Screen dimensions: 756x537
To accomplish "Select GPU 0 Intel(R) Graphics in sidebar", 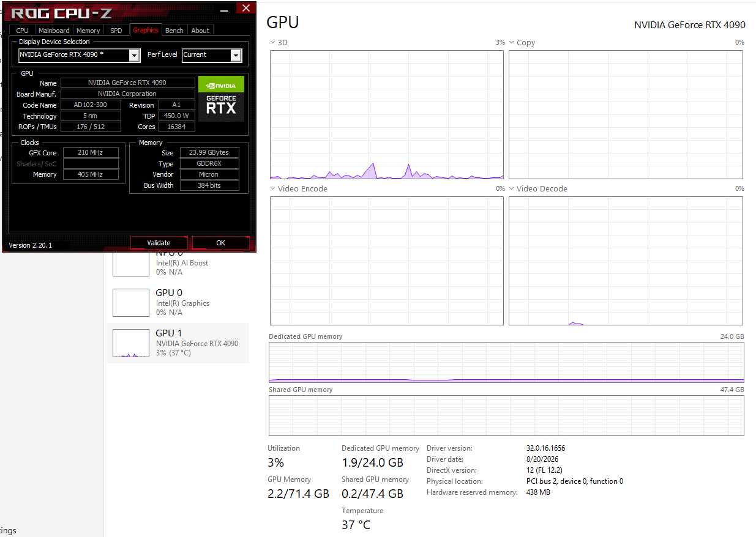I will pos(178,303).
